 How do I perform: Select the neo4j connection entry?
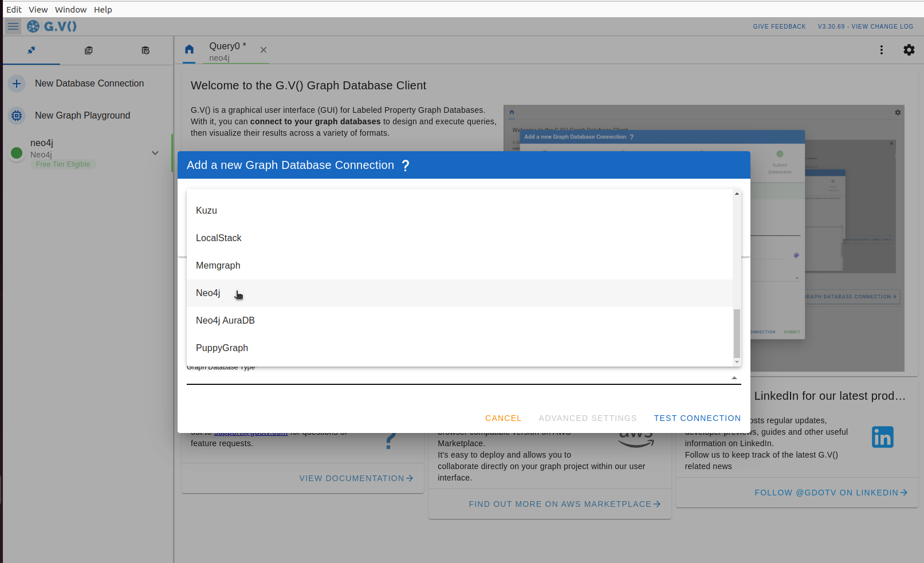(86, 153)
